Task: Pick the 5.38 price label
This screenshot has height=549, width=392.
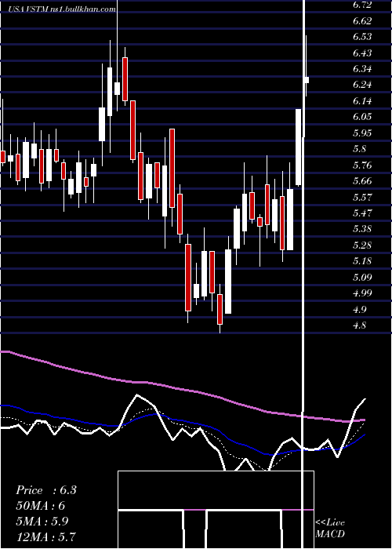Action: [362, 229]
